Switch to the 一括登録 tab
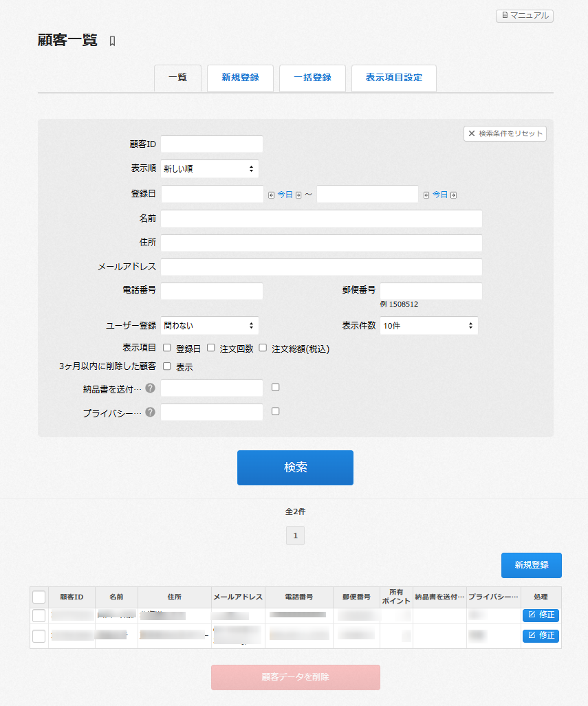 click(312, 78)
